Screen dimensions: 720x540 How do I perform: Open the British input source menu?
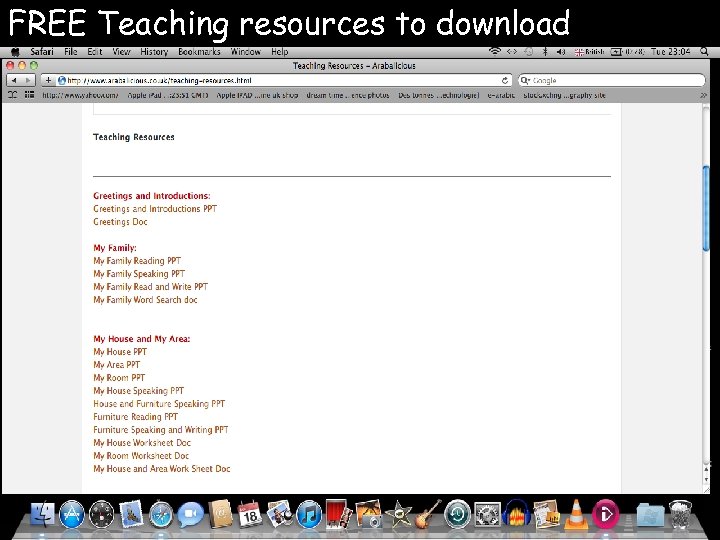pos(590,52)
